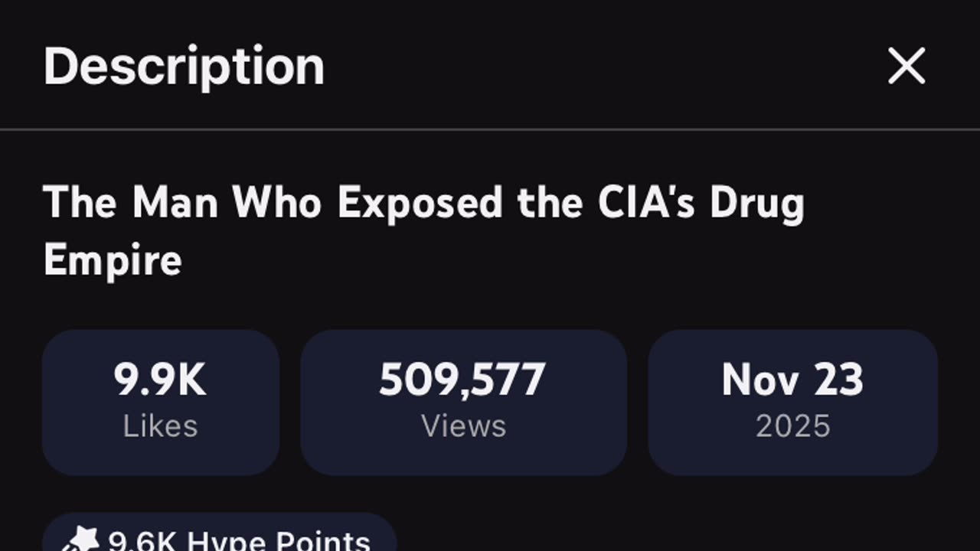Click the Views label
Image resolution: width=980 pixels, height=551 pixels.
click(463, 426)
